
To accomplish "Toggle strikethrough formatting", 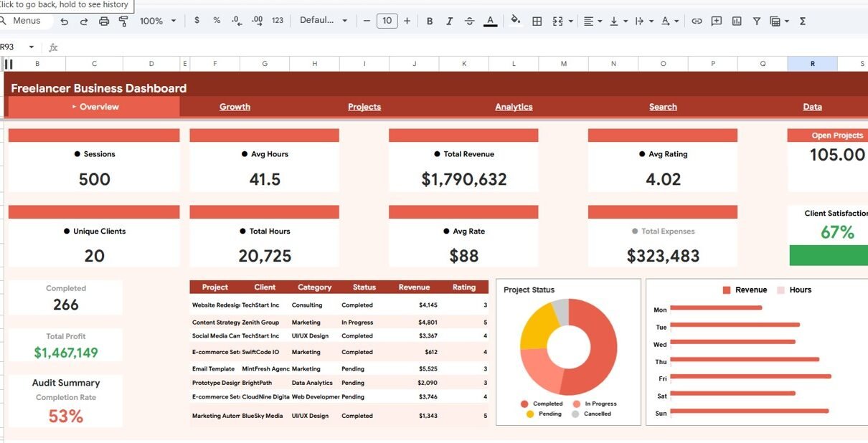I will [469, 22].
